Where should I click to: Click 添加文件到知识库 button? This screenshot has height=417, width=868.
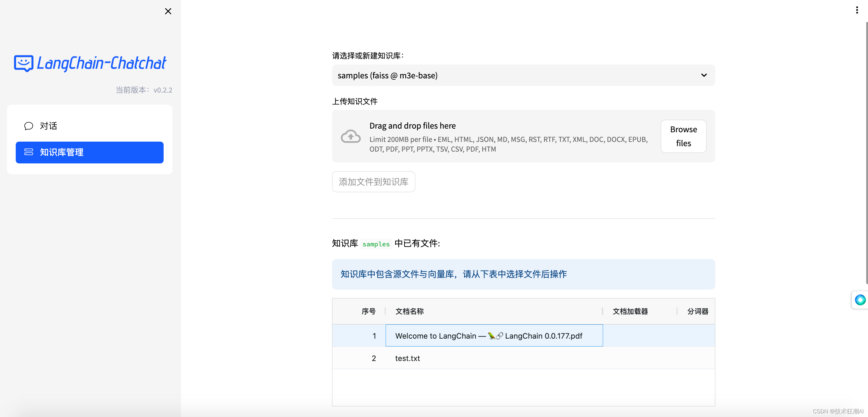click(x=374, y=181)
